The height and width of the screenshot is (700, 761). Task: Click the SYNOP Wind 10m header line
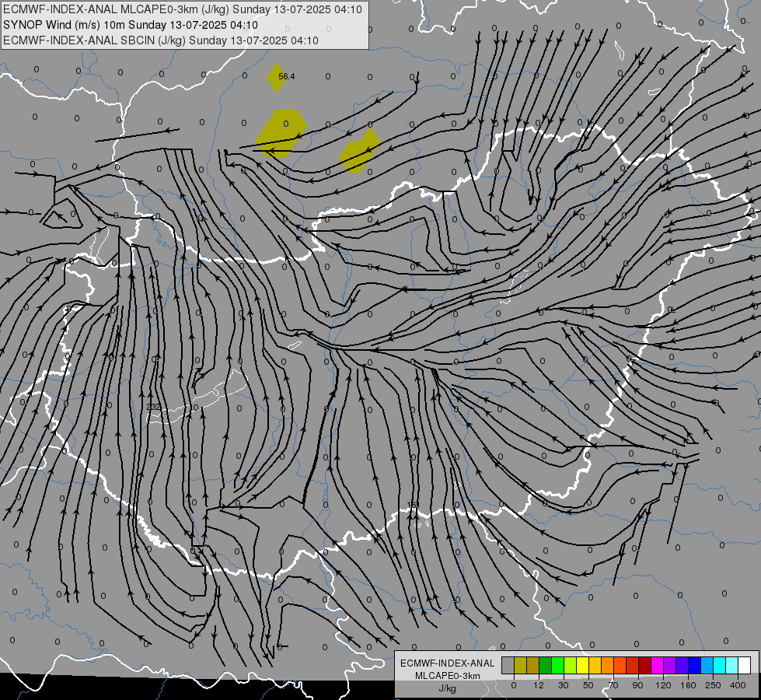(131, 25)
